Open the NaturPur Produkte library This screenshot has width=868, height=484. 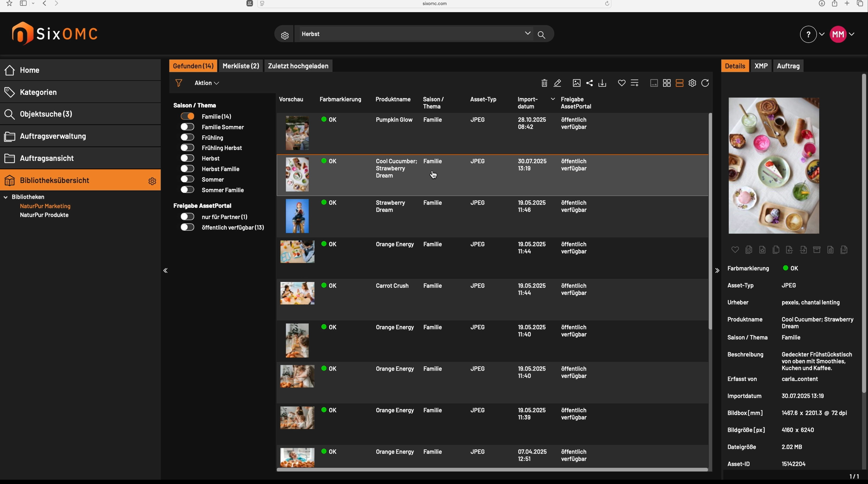pos(44,215)
